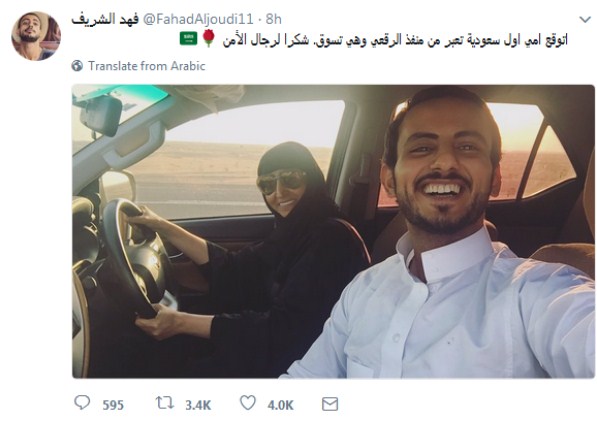The height and width of the screenshot is (428, 597).
Task: Open the Arabic display name فهد الشريف
Action: click(x=105, y=19)
